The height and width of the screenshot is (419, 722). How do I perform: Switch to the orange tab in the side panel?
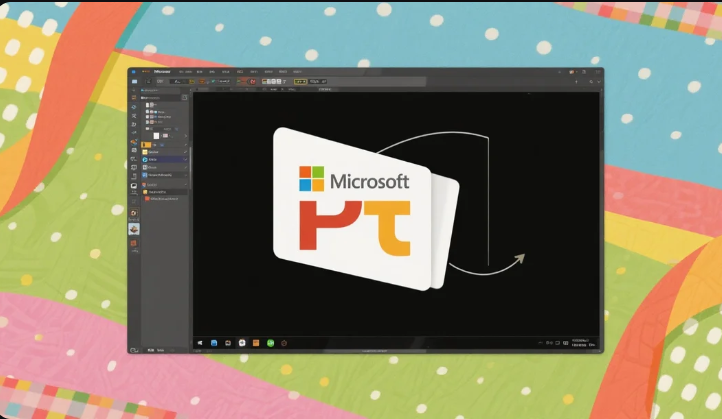146,145
